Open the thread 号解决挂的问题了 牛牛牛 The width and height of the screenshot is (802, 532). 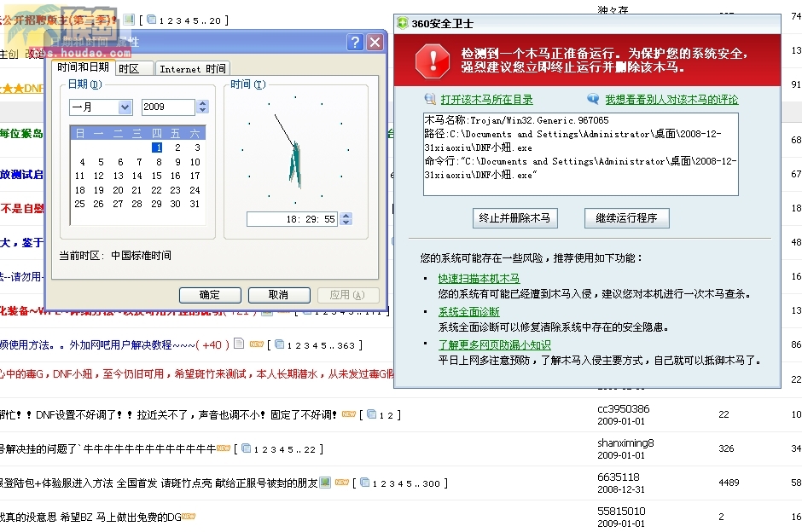108,449
